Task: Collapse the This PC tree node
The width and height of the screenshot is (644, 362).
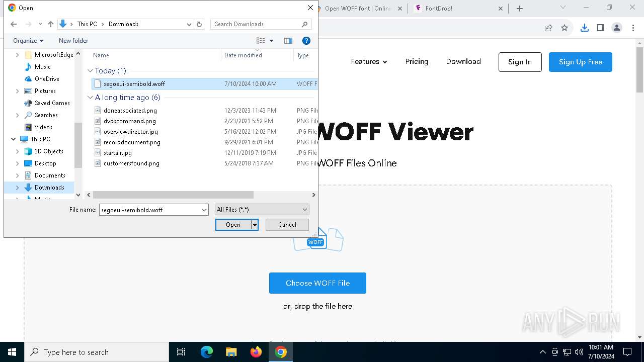Action: (14, 139)
